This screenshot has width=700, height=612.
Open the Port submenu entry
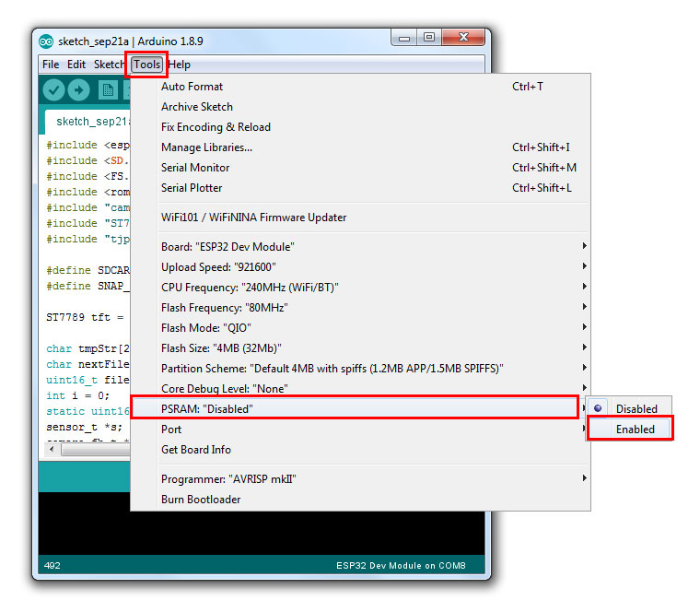[360, 429]
